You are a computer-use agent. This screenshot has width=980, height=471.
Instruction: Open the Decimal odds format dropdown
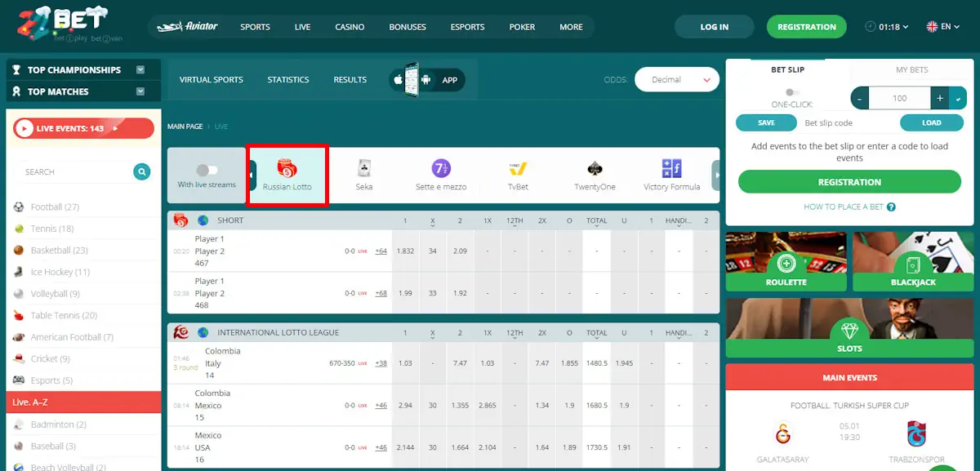click(675, 79)
